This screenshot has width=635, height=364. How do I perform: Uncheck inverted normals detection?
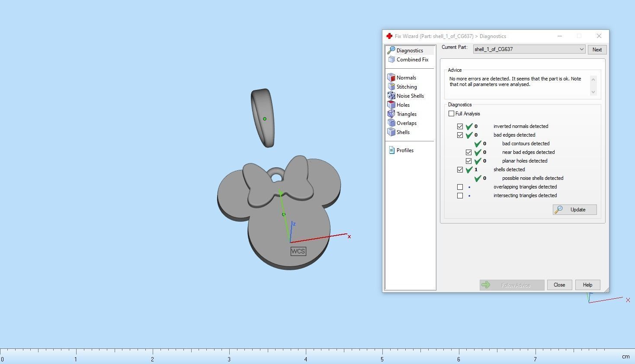pyautogui.click(x=460, y=127)
